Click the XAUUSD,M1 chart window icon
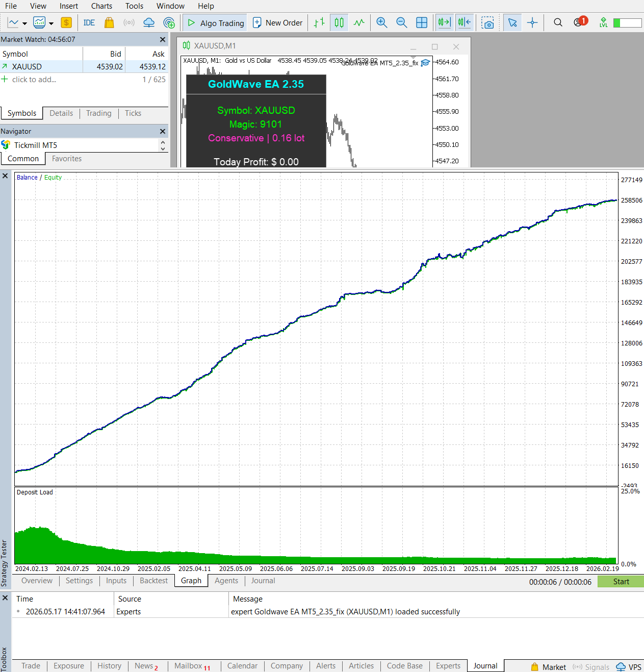This screenshot has height=672, width=644. click(x=187, y=45)
